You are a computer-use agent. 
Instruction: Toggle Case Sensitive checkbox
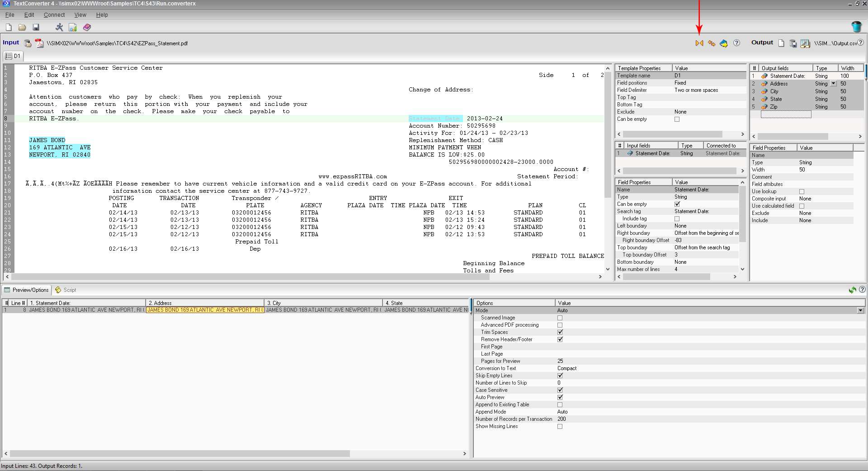click(560, 390)
